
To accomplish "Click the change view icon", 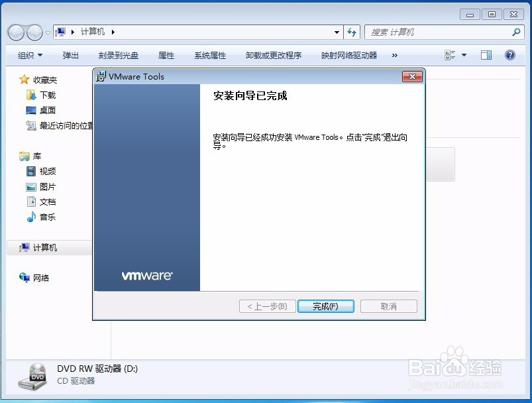I will [450, 55].
